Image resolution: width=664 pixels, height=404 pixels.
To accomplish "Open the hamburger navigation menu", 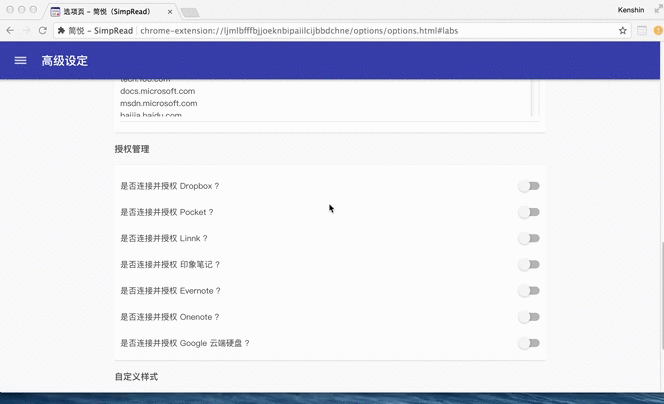I will [x=20, y=61].
